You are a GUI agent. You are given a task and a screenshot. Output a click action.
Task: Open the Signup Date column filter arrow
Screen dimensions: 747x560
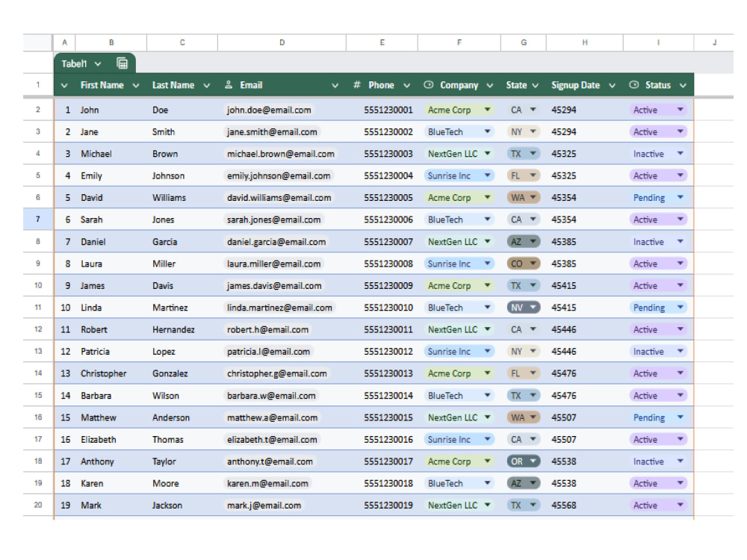(613, 86)
